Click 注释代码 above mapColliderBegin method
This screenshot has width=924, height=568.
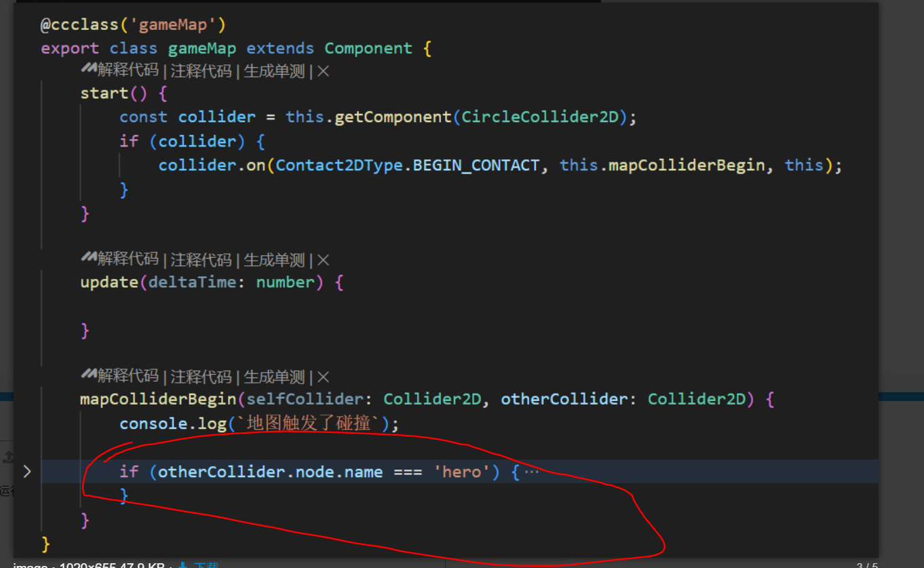(201, 376)
